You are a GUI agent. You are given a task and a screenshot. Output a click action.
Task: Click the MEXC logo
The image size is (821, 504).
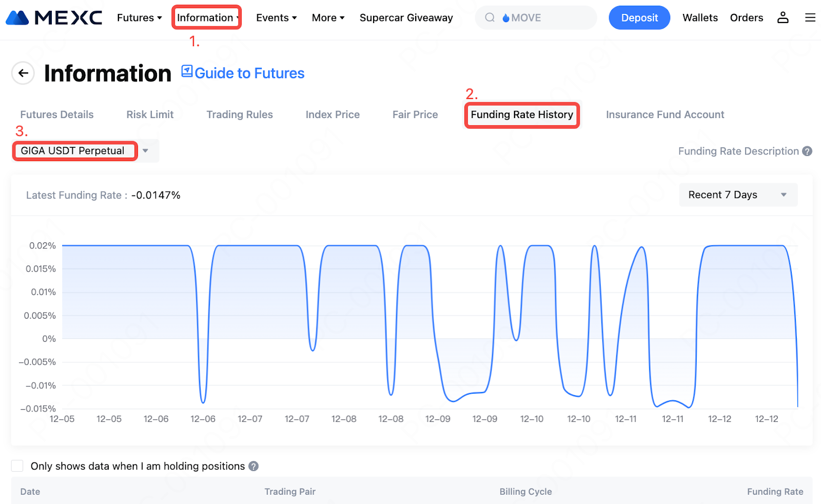tap(54, 18)
